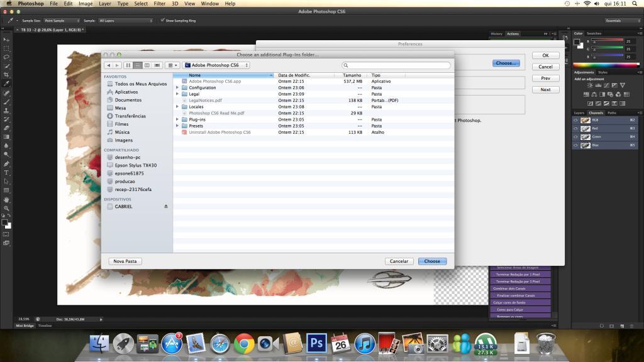Switch to the Swatches tab
This screenshot has height=362, width=644.
point(594,33)
